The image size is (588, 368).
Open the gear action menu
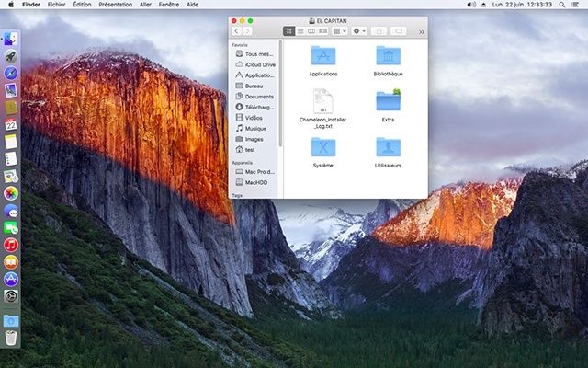(x=359, y=31)
